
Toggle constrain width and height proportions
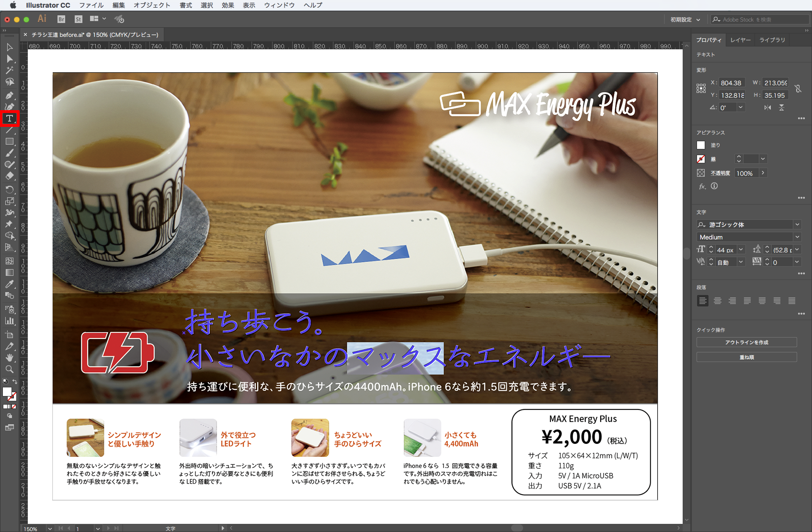click(798, 89)
